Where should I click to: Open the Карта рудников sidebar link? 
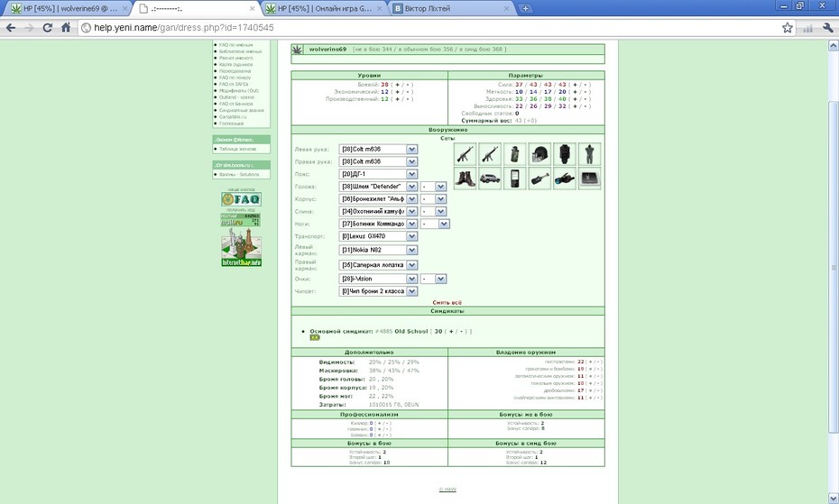click(x=236, y=65)
